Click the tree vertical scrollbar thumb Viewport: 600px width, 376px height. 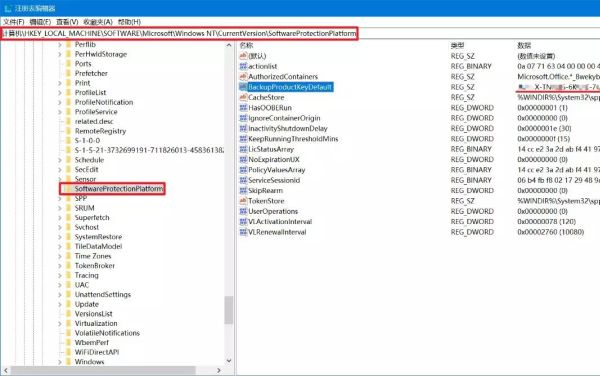[229, 310]
